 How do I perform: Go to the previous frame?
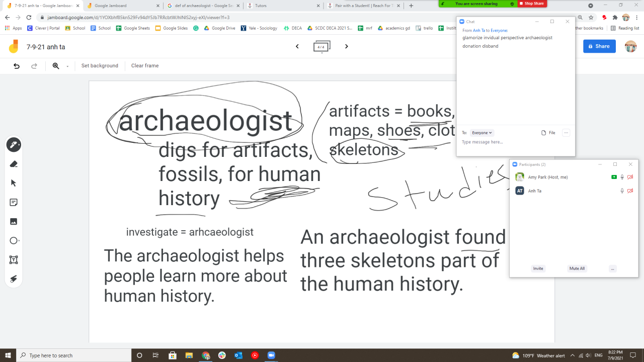297,46
